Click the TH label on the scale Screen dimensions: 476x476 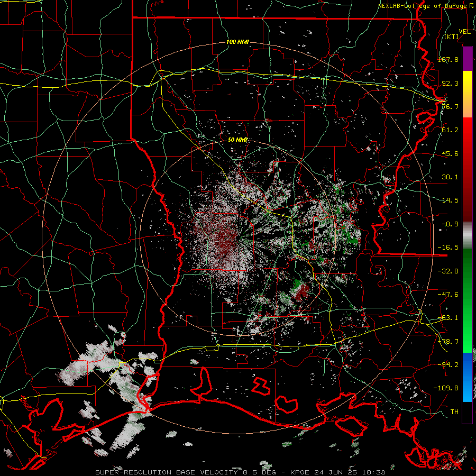pos(454,412)
